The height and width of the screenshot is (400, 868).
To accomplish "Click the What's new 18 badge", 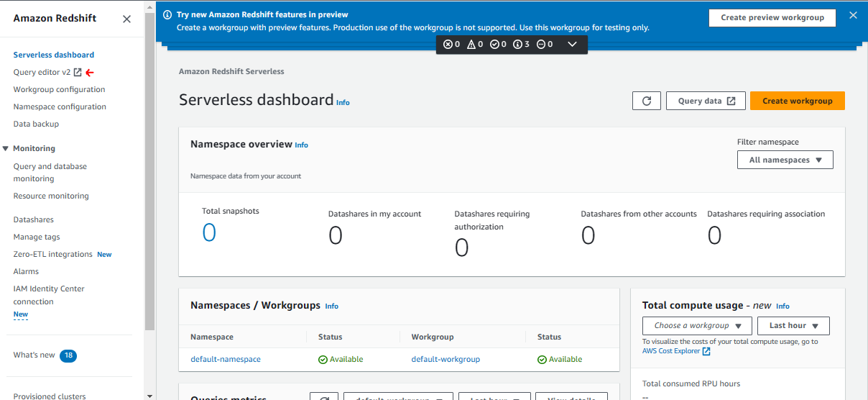I will click(68, 355).
